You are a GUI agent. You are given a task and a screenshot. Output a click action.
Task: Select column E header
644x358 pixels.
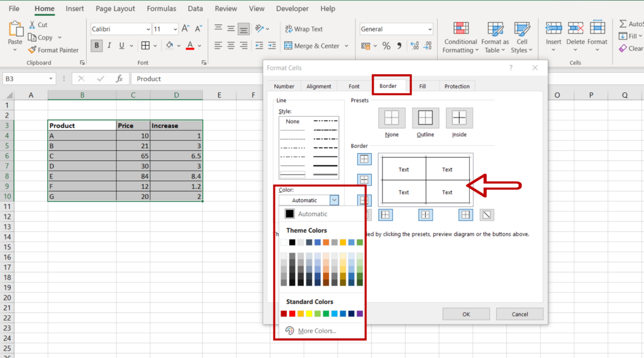(x=219, y=95)
